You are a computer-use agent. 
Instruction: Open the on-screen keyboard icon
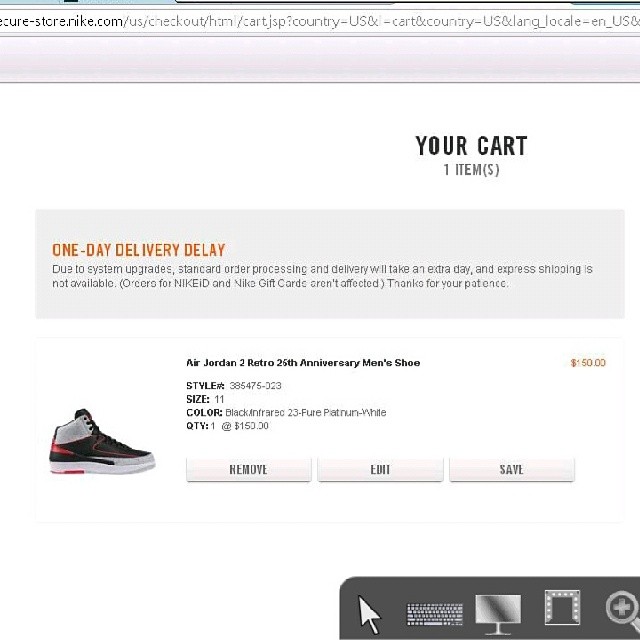click(435, 614)
